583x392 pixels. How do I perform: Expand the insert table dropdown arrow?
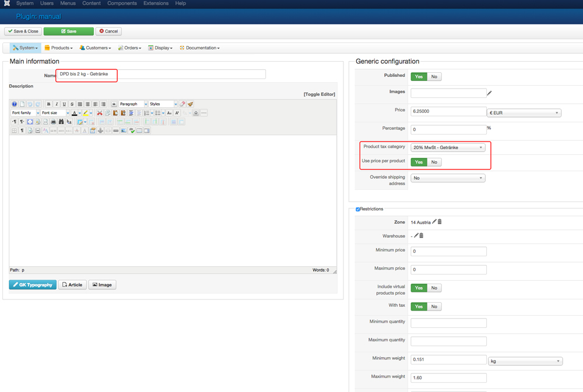click(85, 122)
